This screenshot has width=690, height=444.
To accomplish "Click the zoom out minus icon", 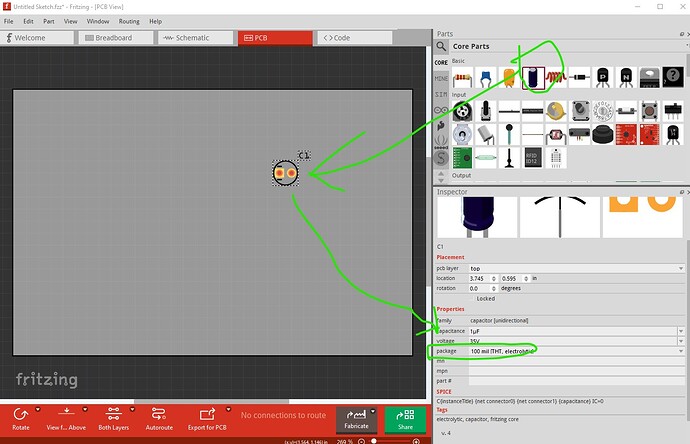I will [361, 441].
